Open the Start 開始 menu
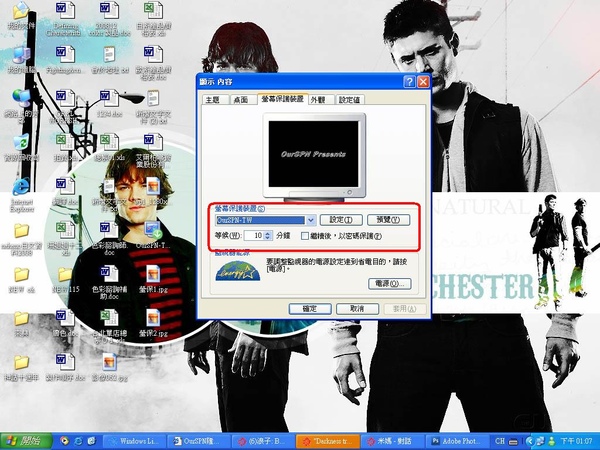The width and height of the screenshot is (600, 450). click(x=26, y=441)
